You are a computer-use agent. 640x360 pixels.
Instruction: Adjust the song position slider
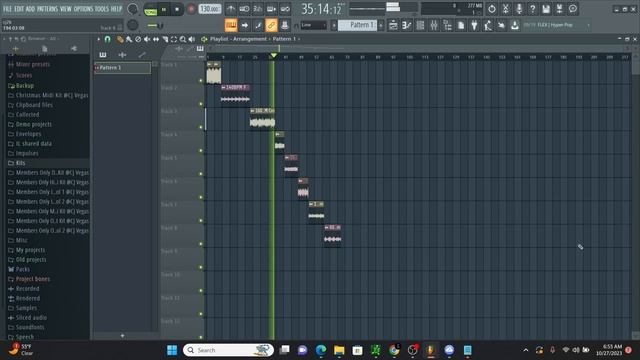[x=367, y=8]
